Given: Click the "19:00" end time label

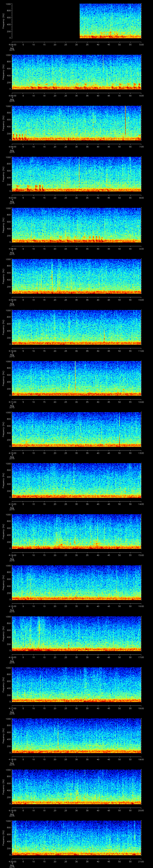Looking at the screenshot, I should pos(141,759).
